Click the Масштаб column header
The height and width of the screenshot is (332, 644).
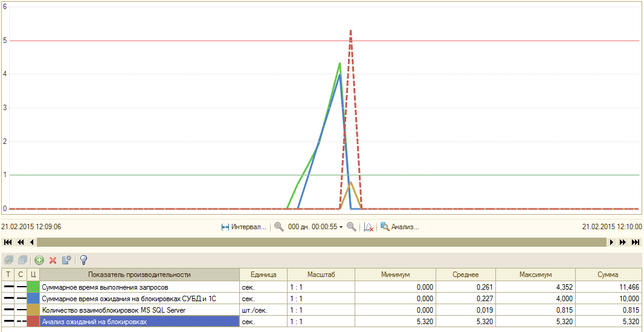pyautogui.click(x=321, y=275)
